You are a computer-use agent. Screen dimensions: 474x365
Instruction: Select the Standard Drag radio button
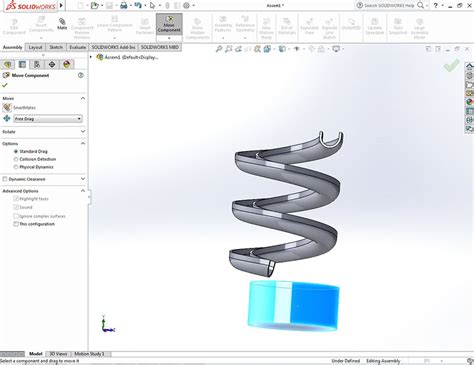(16, 151)
